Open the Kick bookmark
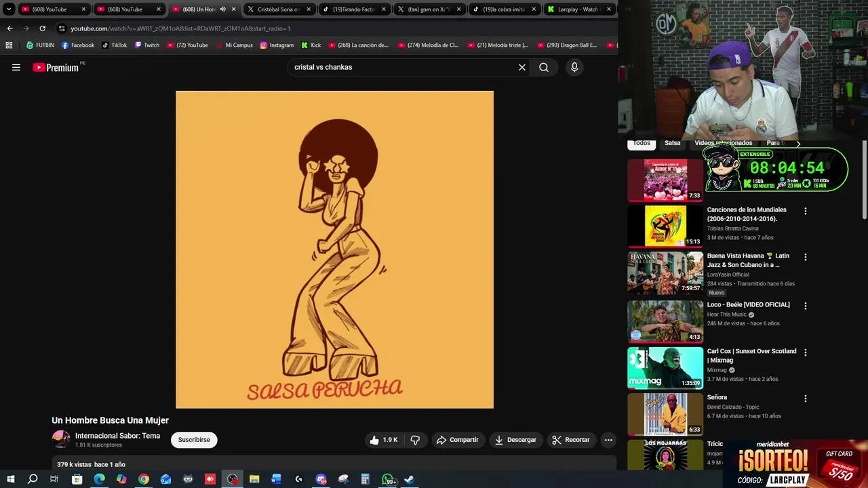 [311, 45]
